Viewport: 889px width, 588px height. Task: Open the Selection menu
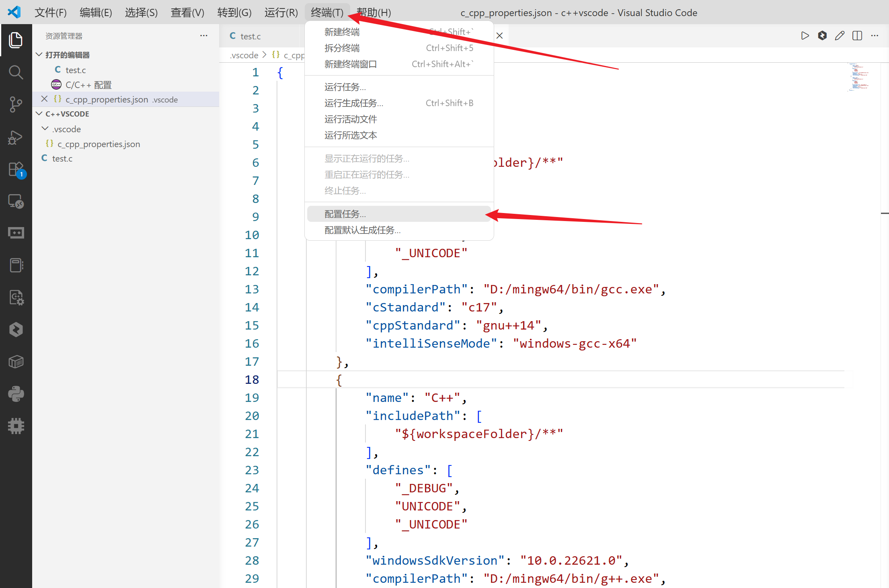141,12
